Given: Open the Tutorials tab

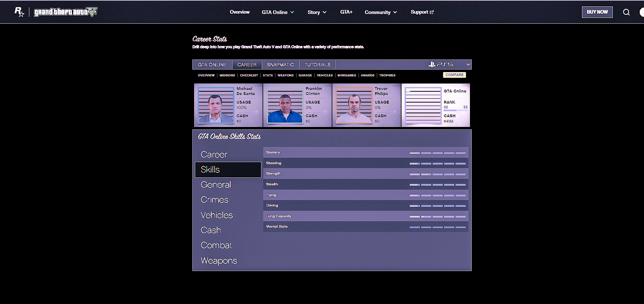Looking at the screenshot, I should coord(317,65).
